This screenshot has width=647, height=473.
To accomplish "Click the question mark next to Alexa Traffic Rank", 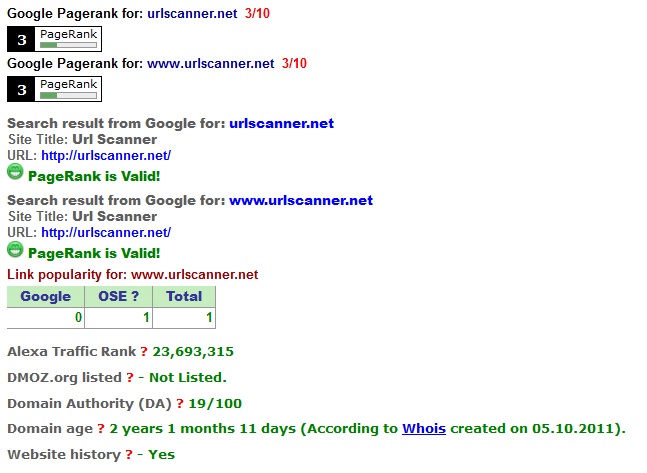I will (144, 352).
